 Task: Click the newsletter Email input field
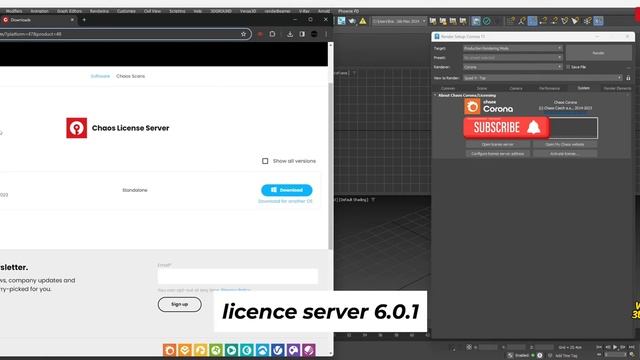pyautogui.click(x=238, y=276)
